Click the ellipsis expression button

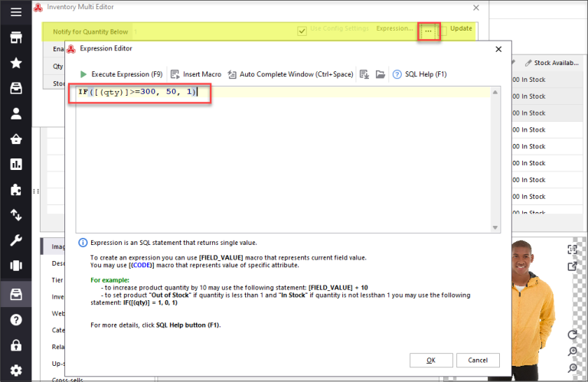428,30
